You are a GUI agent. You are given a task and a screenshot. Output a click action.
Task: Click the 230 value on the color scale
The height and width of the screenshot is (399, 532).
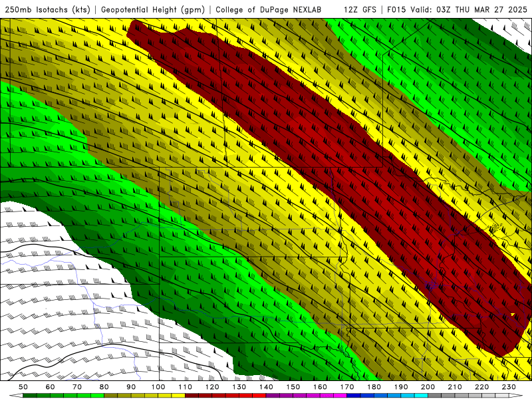click(x=509, y=387)
